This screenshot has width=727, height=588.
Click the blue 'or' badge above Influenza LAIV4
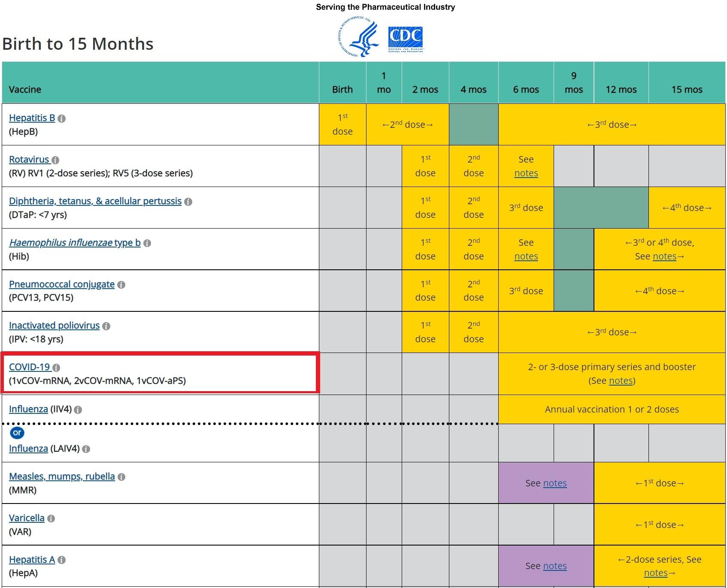click(17, 433)
